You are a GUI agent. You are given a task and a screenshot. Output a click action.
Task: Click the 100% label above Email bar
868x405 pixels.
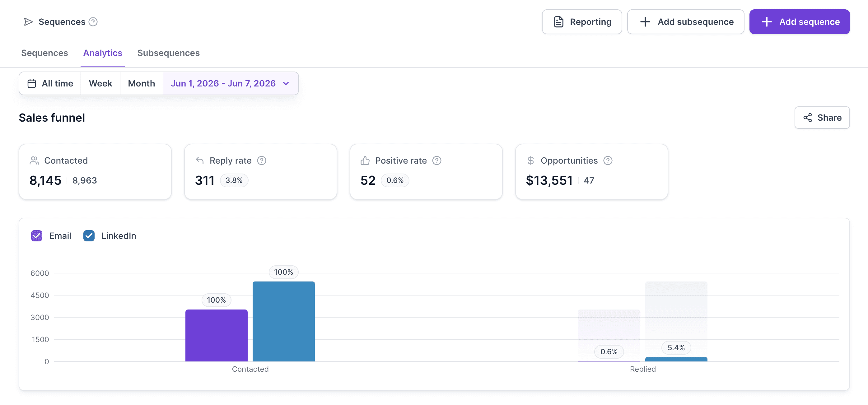[x=216, y=300]
